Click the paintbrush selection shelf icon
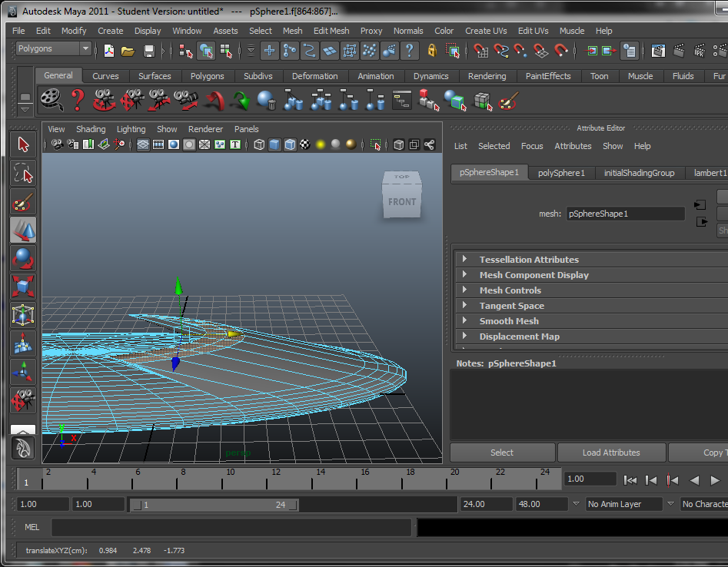Image resolution: width=728 pixels, height=567 pixels. tap(508, 100)
